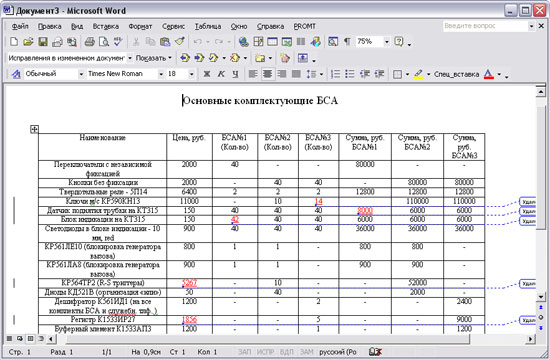Viewport: 550px width, 360px height.
Task: Open the Правка menu
Action: coord(50,26)
